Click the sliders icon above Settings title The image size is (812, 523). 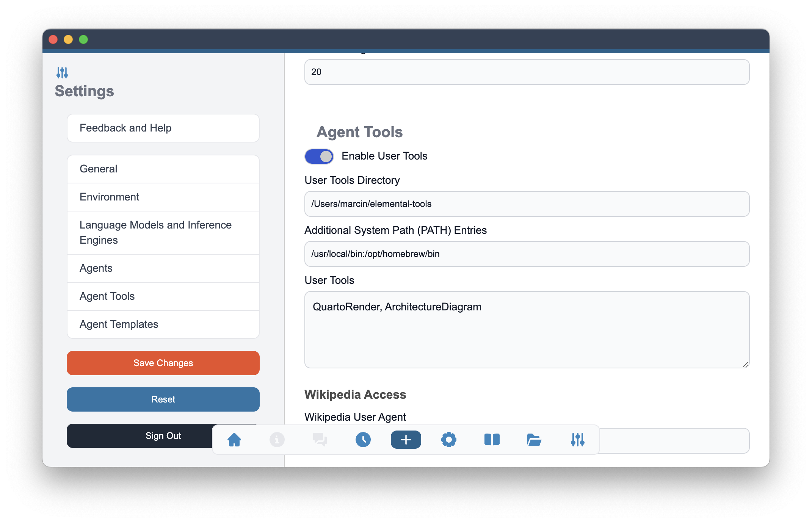pyautogui.click(x=62, y=72)
